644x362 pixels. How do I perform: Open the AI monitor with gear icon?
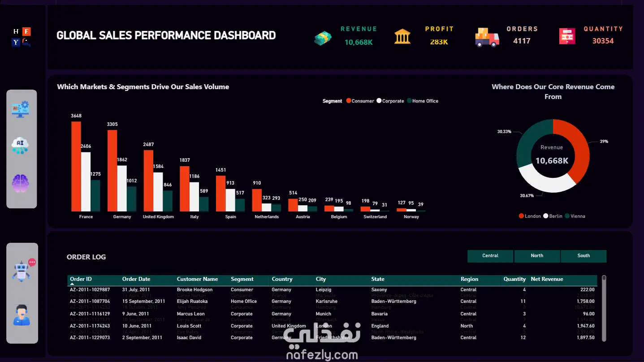[21, 109]
